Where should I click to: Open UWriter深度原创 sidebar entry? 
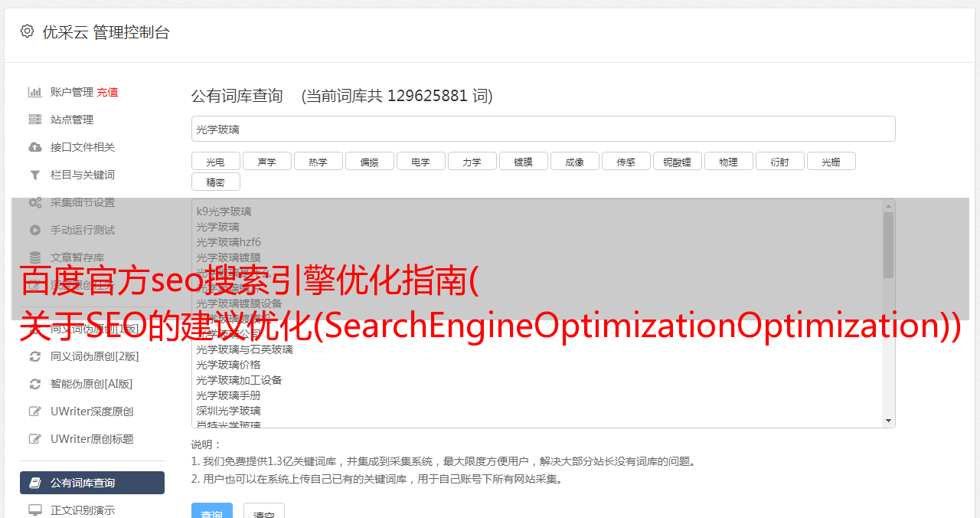coord(92,411)
